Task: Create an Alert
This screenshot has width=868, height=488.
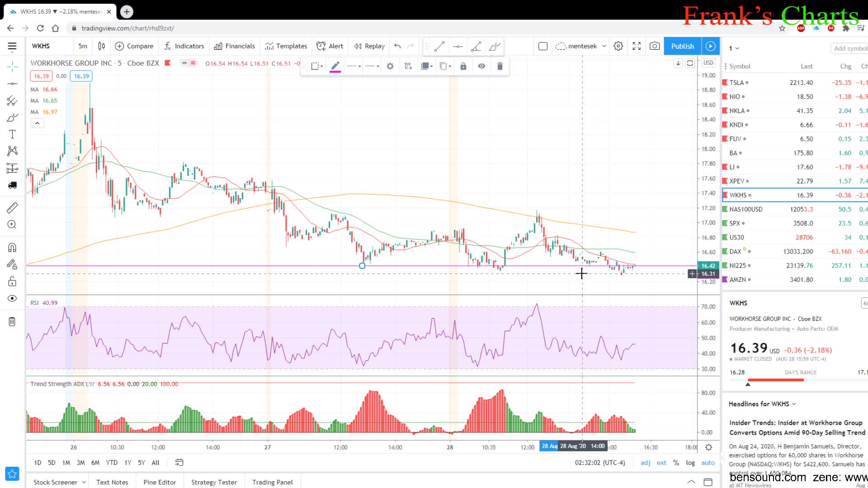Action: tap(330, 46)
